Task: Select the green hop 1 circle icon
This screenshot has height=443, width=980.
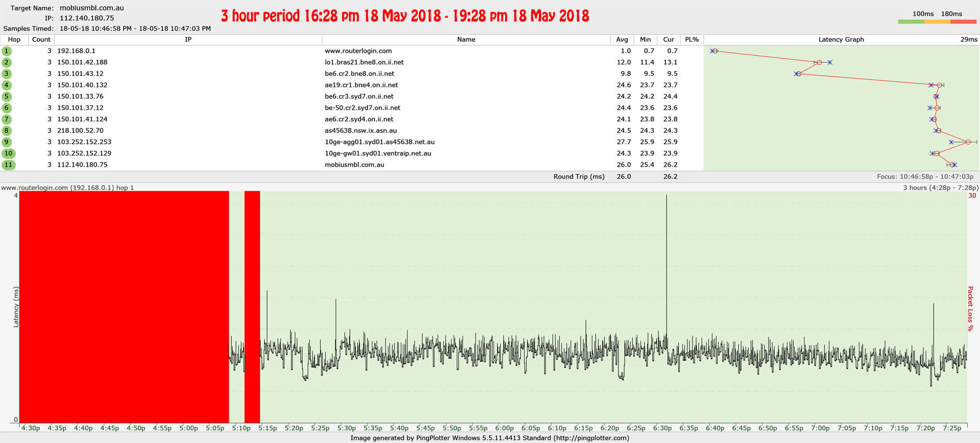Action: tap(7, 51)
